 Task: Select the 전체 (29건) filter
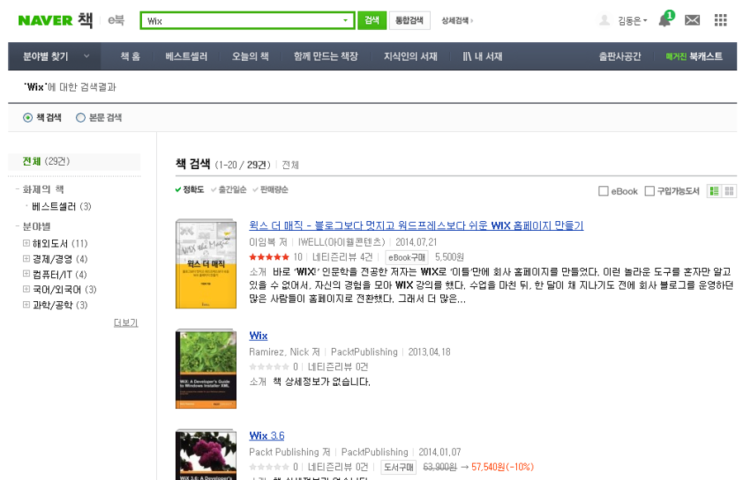46,161
